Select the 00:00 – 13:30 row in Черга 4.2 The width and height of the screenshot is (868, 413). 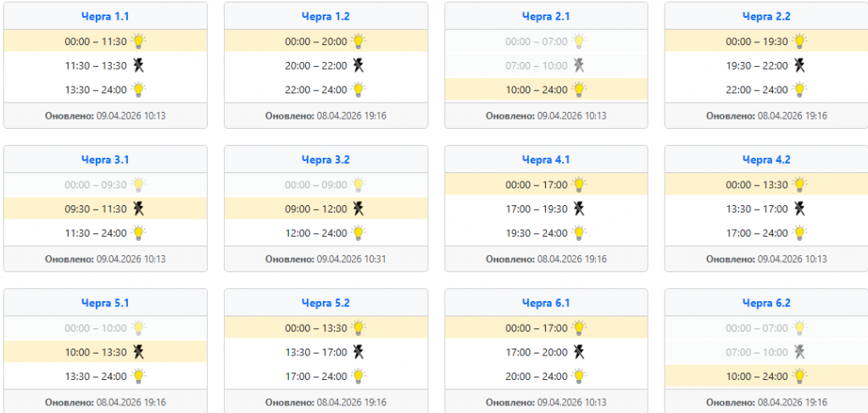[756, 184]
